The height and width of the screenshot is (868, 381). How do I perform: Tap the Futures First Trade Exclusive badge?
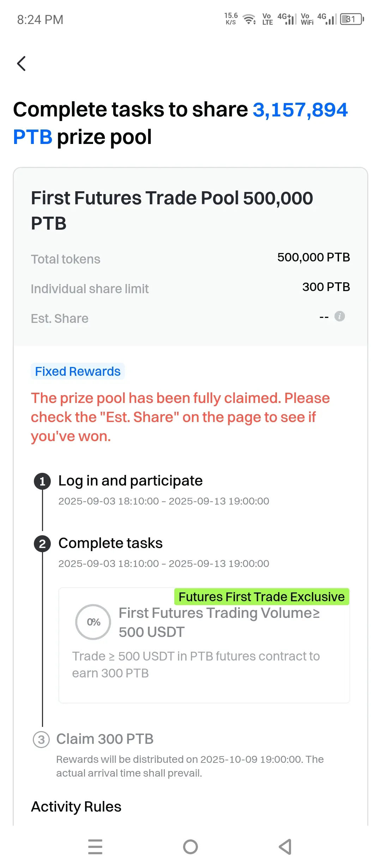(x=261, y=597)
